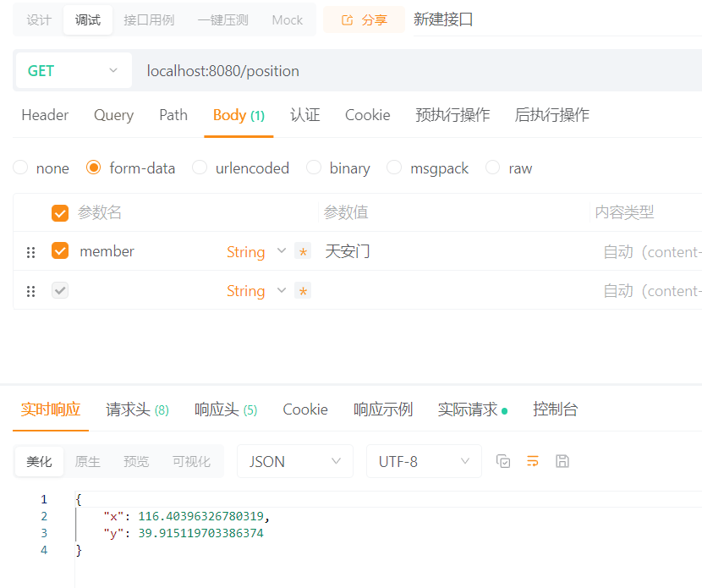The image size is (702, 588).
Task: Expand the UTF-8 encoding dropdown
Action: (x=424, y=461)
